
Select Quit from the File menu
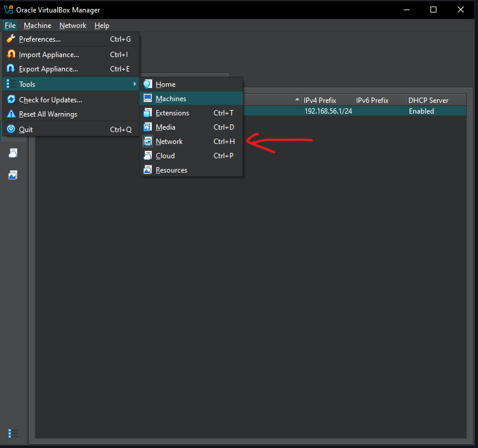coord(71,129)
